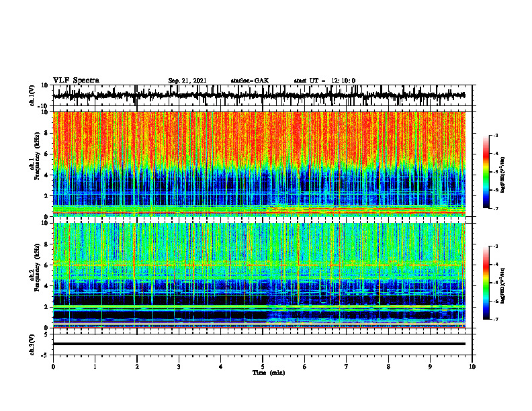The image size is (532, 411).
Task: Click the "-3" label atop ch.1 color bar
Action: 496,135
